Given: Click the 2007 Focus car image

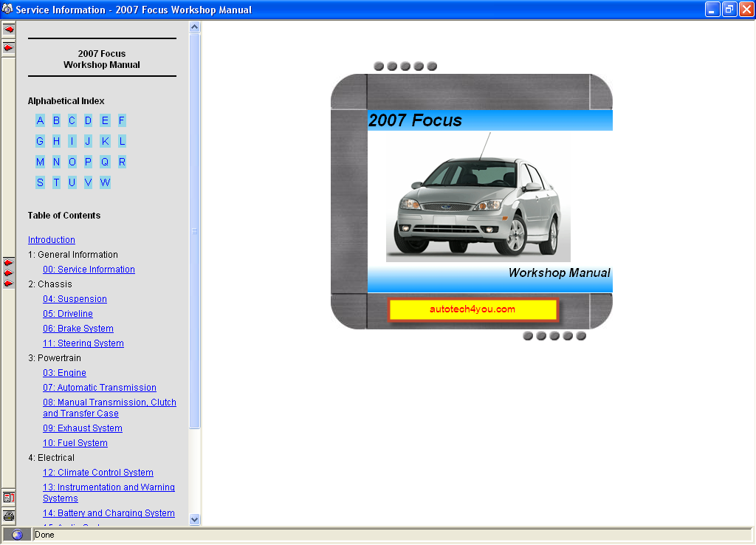Looking at the screenshot, I should tap(477, 196).
